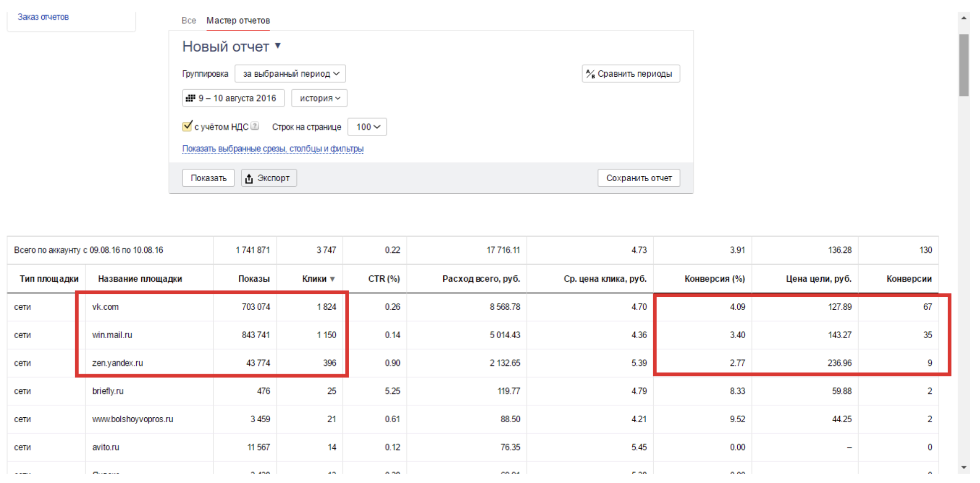Click the vertical scrollbar thumb
This screenshot has height=483, width=980.
point(964,65)
